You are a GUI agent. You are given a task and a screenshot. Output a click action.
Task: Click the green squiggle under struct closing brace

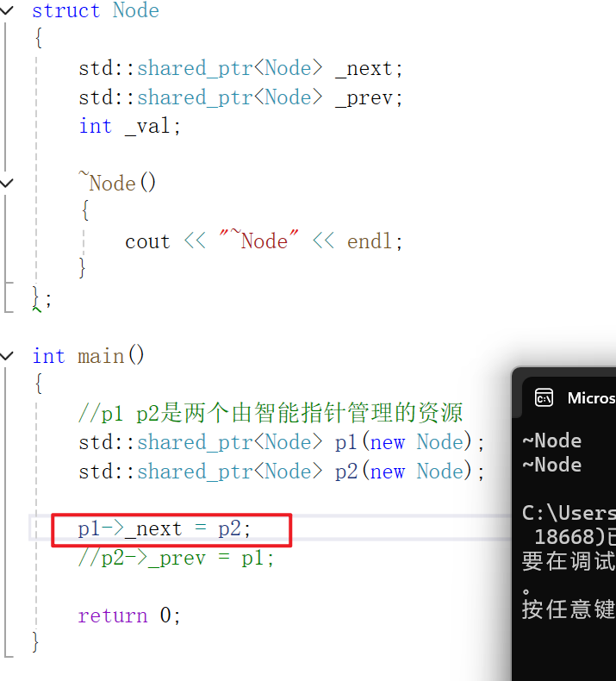click(37, 309)
